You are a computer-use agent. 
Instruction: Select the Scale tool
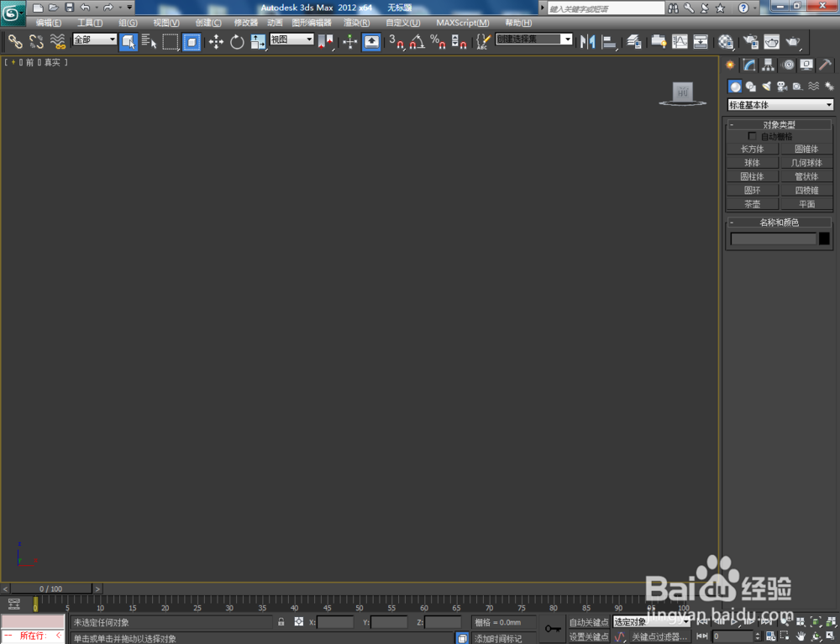[258, 42]
